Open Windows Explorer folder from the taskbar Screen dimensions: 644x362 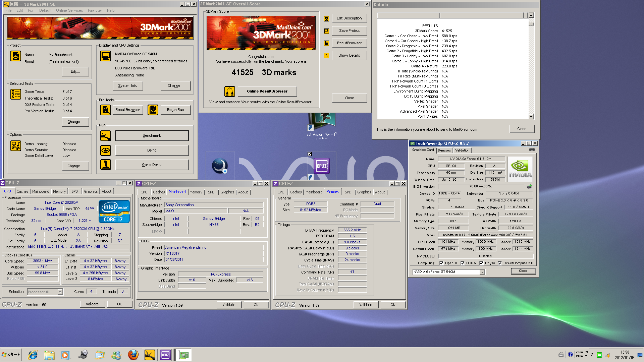[49, 355]
